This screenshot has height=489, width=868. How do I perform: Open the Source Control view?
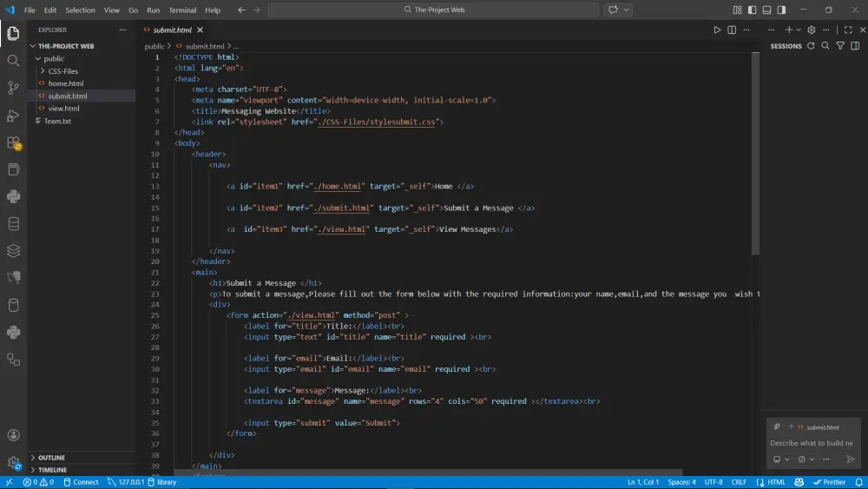tap(13, 88)
